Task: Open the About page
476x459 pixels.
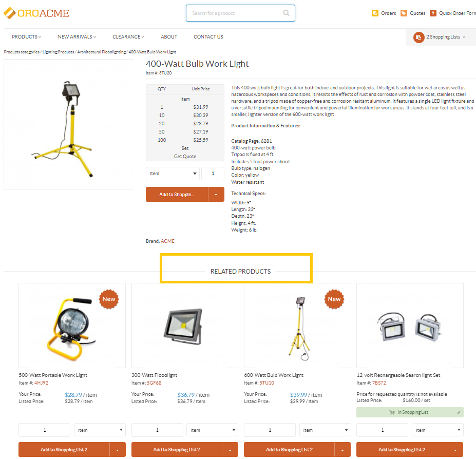Action: (169, 37)
